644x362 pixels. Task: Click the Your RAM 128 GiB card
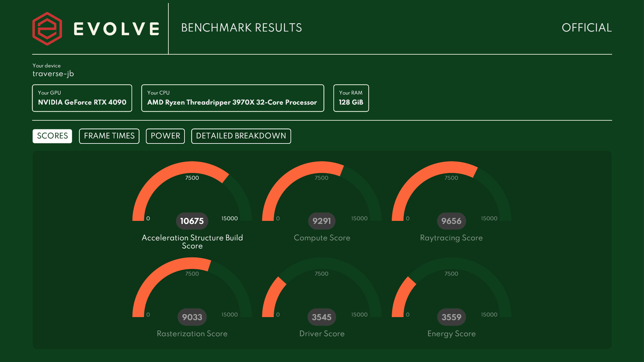351,98
